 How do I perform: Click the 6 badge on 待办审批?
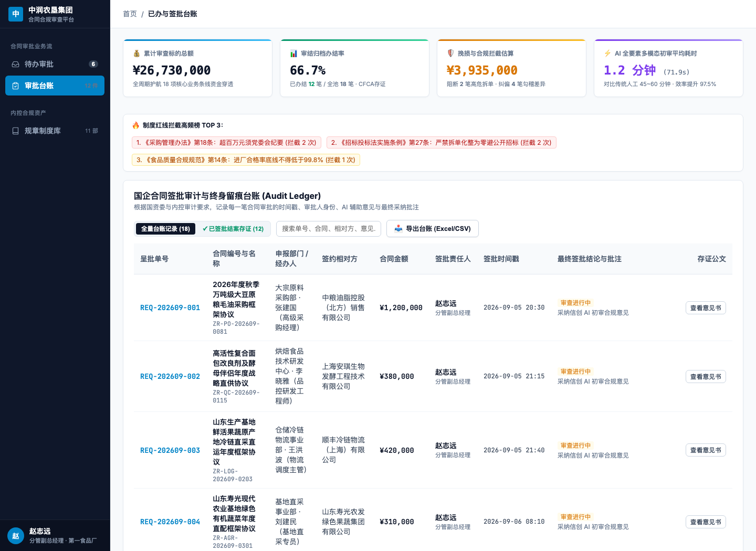tap(93, 64)
